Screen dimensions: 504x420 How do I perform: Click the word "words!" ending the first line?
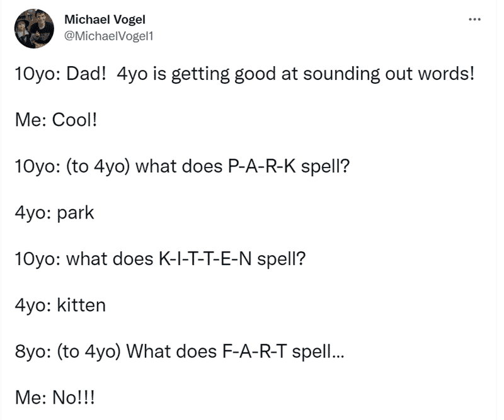[x=446, y=74]
